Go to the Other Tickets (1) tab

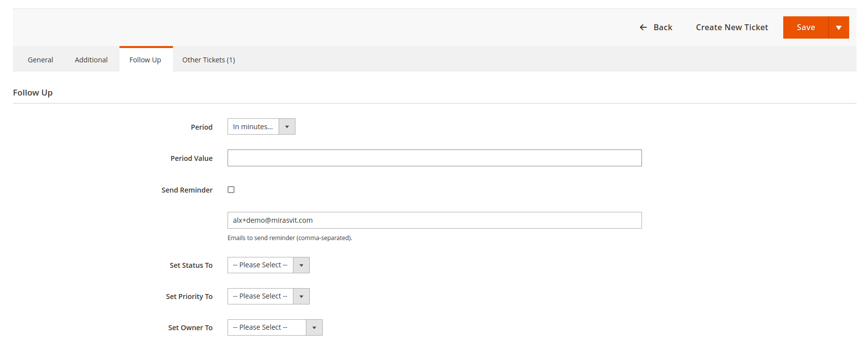(208, 60)
